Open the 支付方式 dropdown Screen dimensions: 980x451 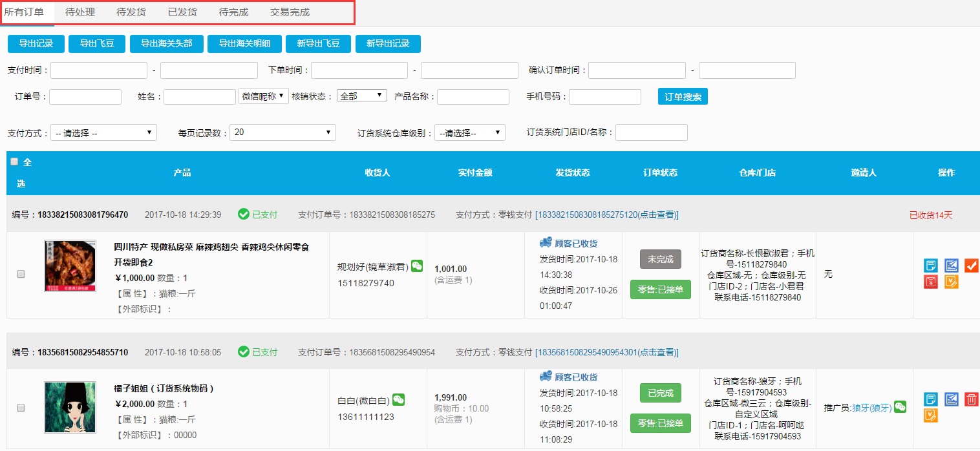point(103,132)
